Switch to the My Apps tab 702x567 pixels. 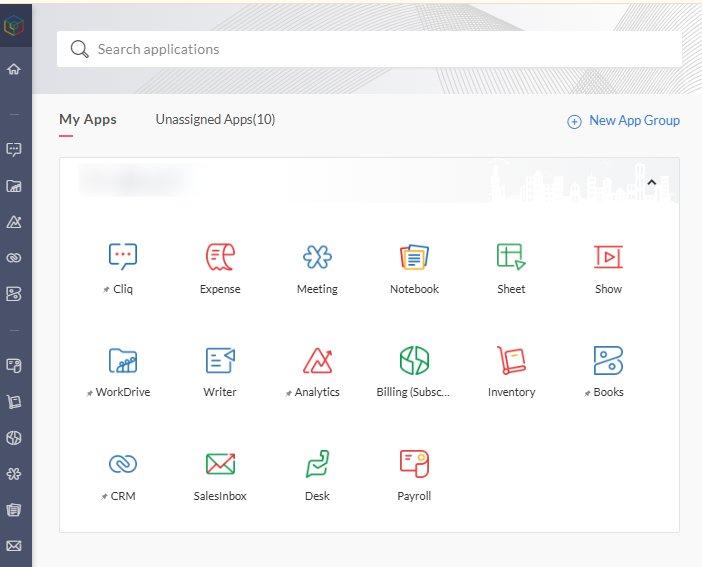[x=88, y=120]
